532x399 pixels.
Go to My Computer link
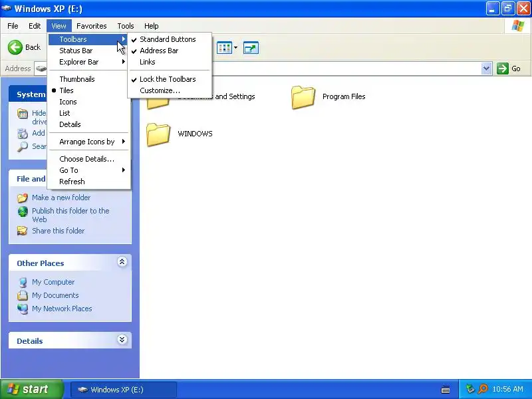coord(53,282)
